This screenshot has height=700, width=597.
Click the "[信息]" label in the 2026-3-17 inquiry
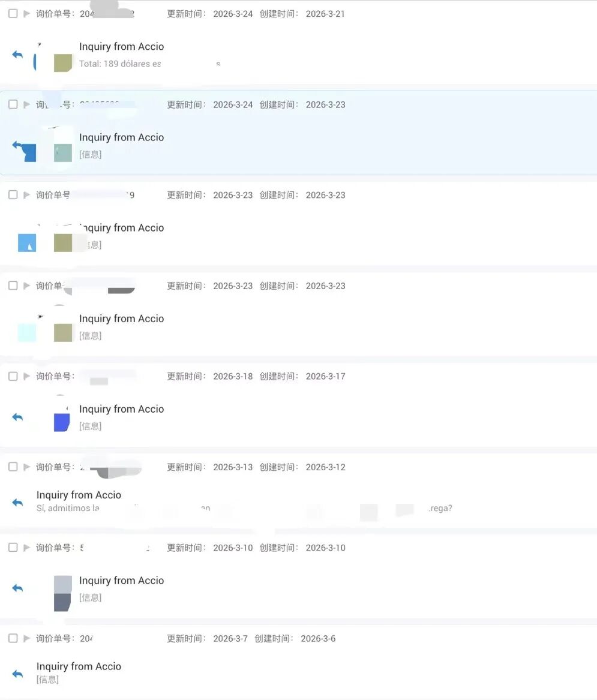click(90, 426)
